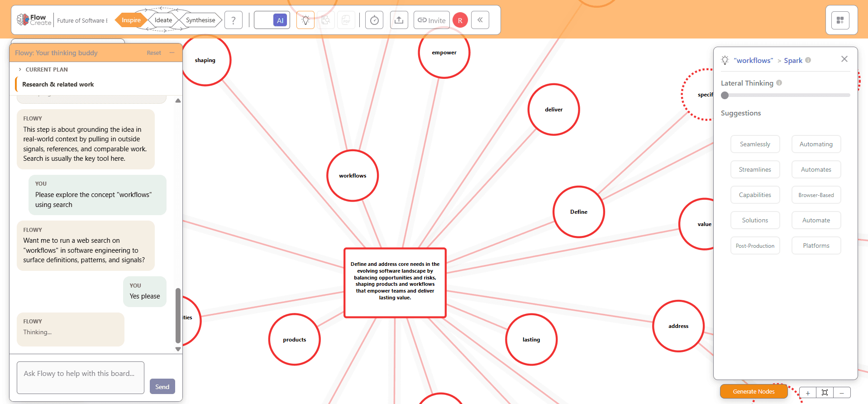Viewport: 868px width, 404px height.
Task: Adjust the Lateral Thinking slider handle
Action: point(725,95)
